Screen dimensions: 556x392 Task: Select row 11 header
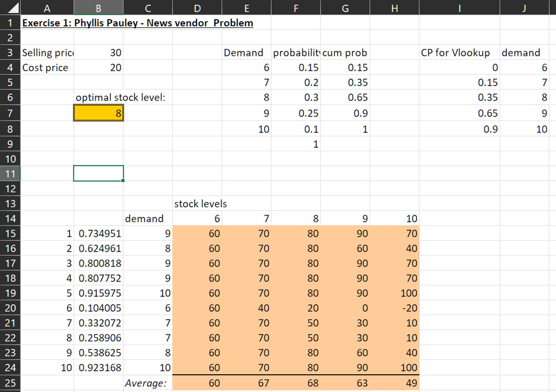pyautogui.click(x=10, y=174)
